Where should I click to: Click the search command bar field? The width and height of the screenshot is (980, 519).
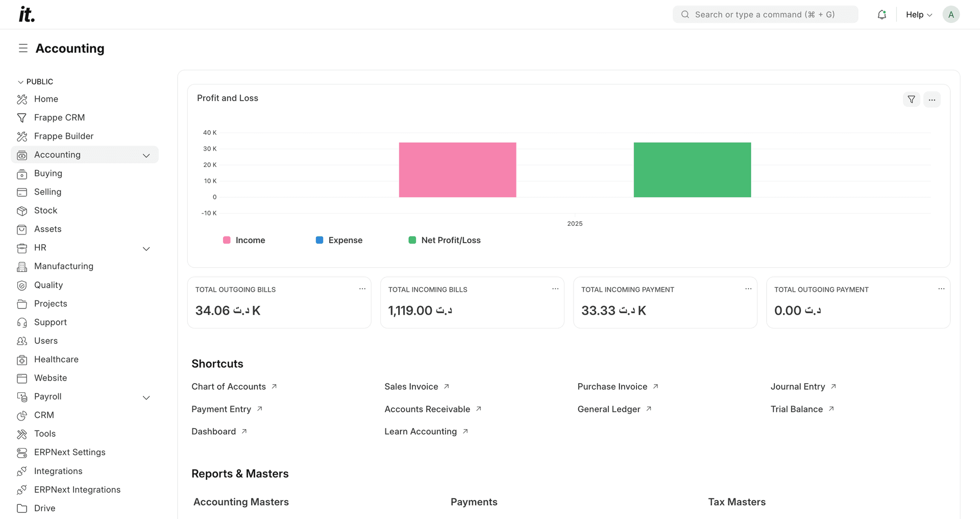[765, 14]
